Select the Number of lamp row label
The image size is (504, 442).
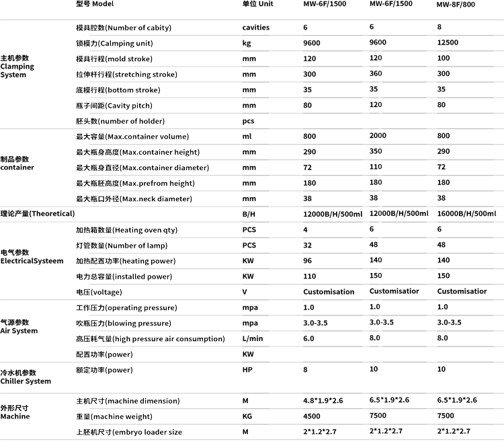(x=122, y=246)
